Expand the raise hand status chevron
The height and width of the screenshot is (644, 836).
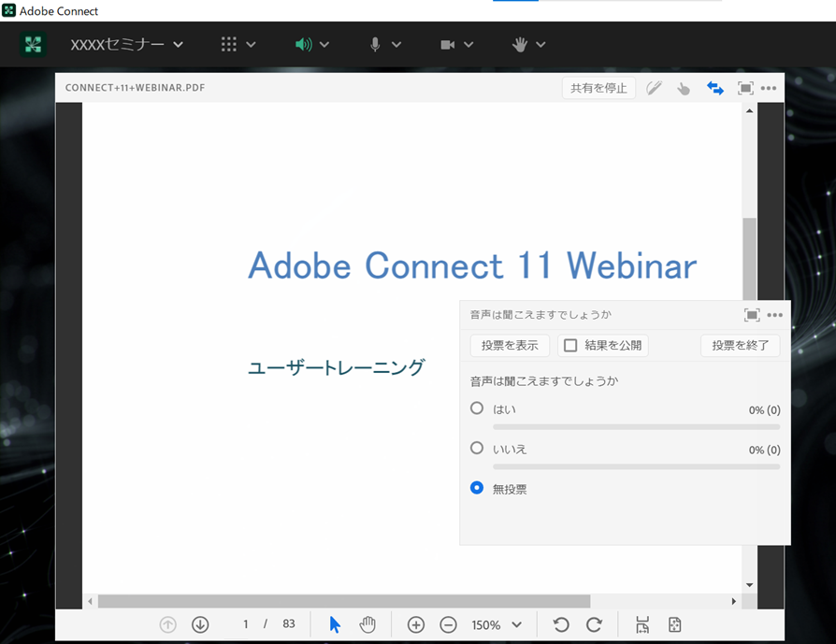point(541,45)
